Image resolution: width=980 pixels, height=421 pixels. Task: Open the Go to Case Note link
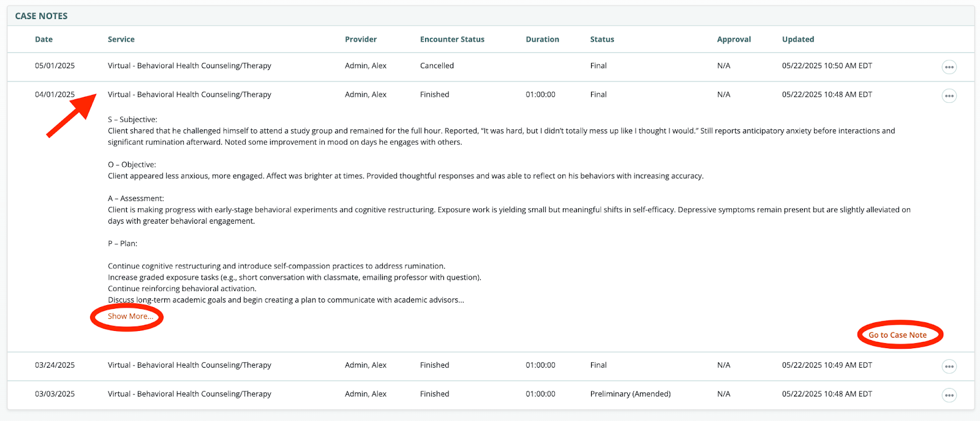point(897,335)
